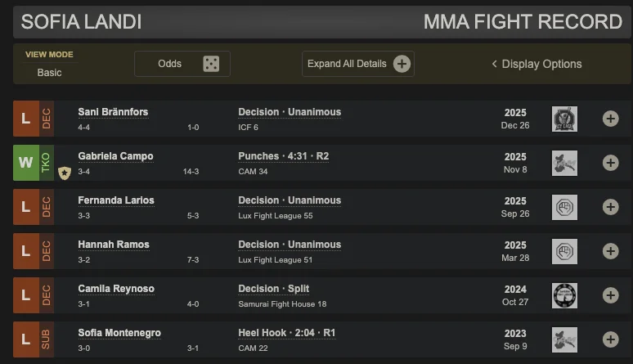Click the CAM 22 promotion logo
Image resolution: width=633 pixels, height=364 pixels.
tap(564, 339)
